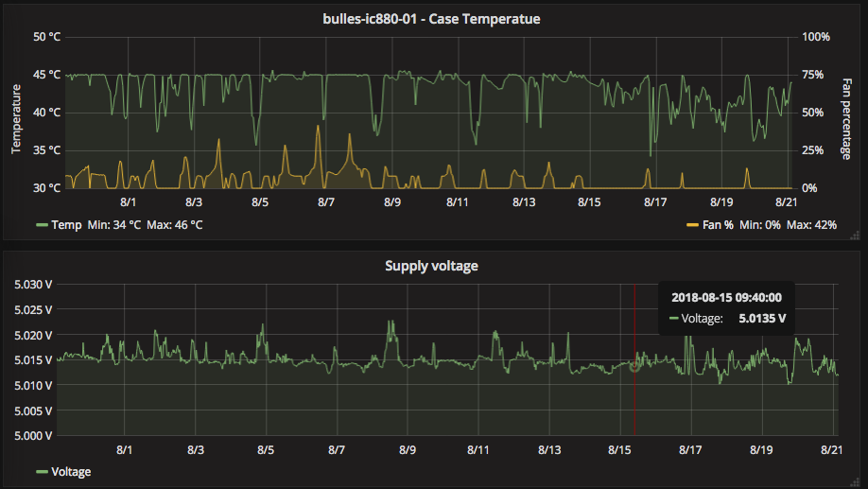The image size is (868, 489).
Task: Click the 'Fan percentage' right axis label
Action: tap(846, 119)
